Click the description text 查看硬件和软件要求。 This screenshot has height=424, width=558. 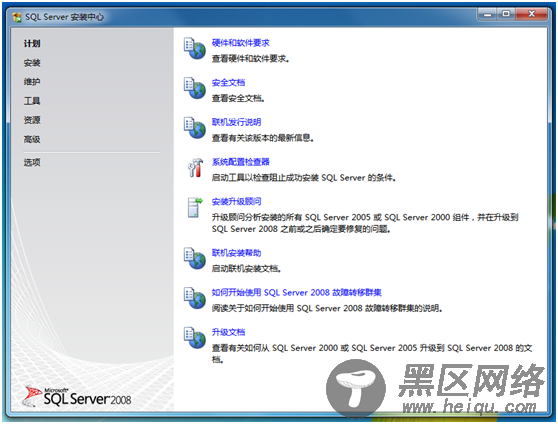pos(251,58)
